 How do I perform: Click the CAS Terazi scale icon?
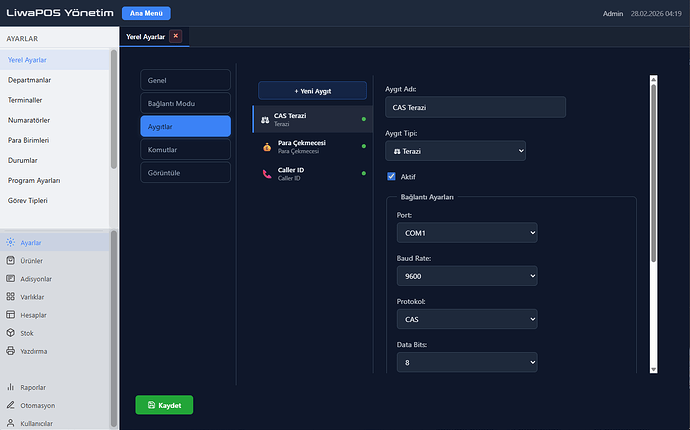pos(265,120)
